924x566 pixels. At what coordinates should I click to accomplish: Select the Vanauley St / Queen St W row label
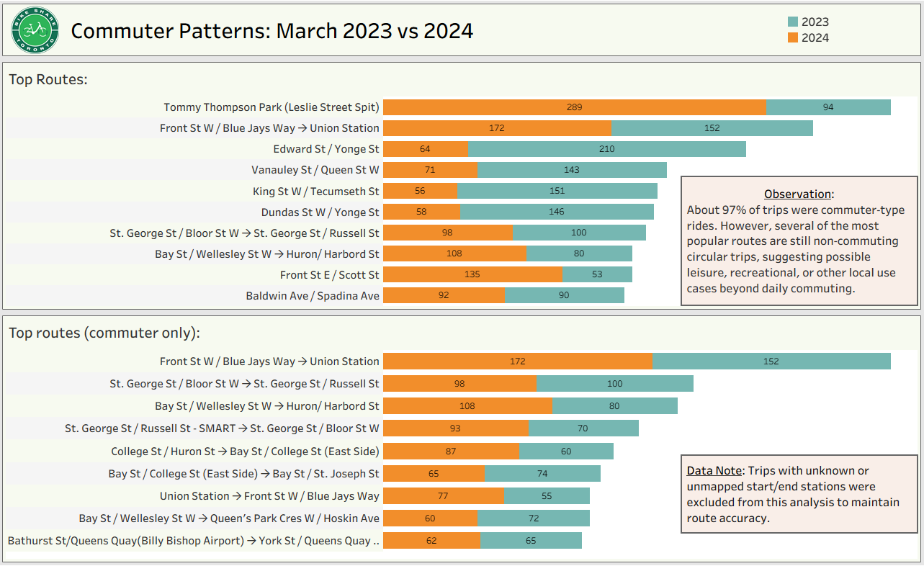click(315, 171)
